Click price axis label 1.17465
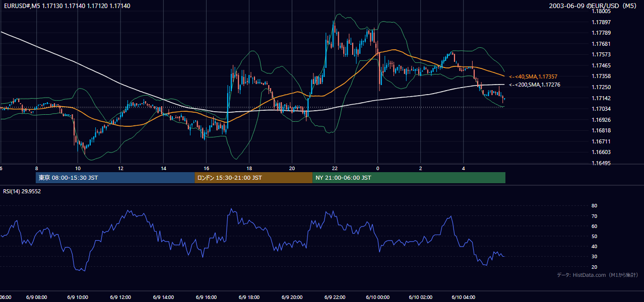 click(600, 65)
